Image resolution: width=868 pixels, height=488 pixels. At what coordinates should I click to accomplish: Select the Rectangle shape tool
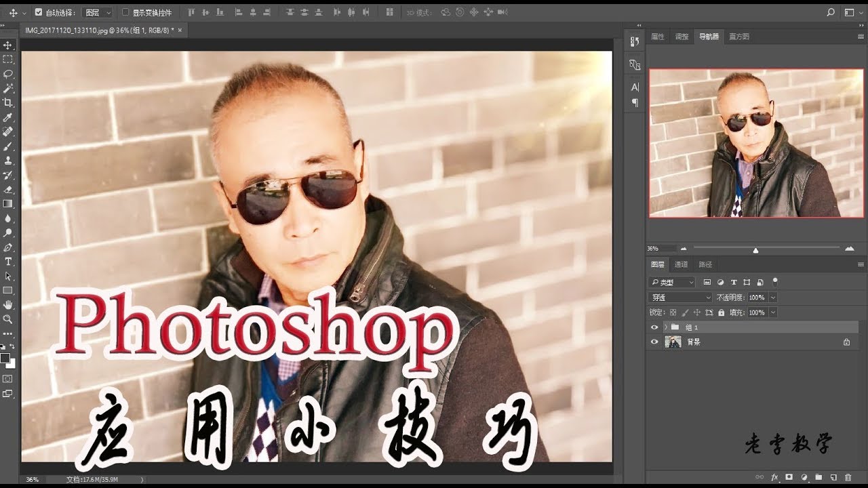pyautogui.click(x=8, y=290)
